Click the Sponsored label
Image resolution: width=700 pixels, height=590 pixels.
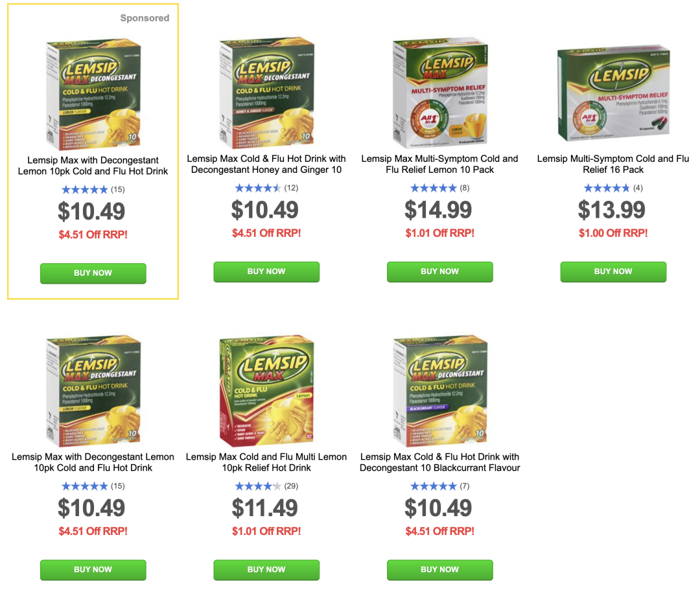pyautogui.click(x=145, y=18)
